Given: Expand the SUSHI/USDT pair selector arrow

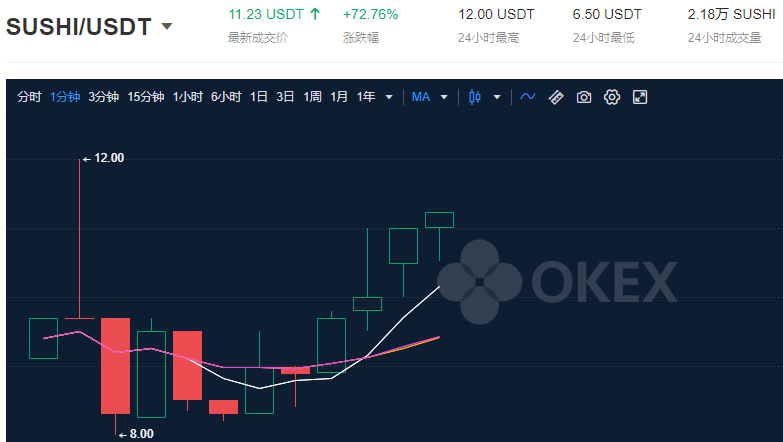Looking at the screenshot, I should (x=167, y=26).
